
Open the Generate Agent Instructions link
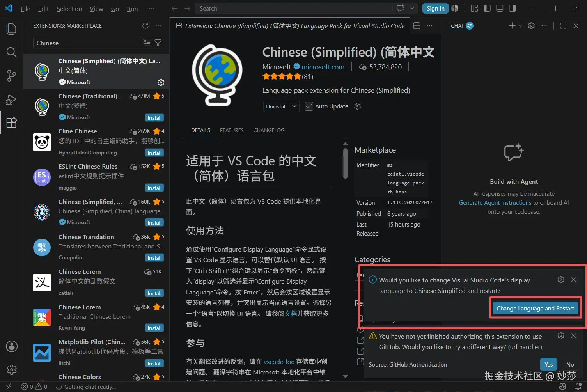[495, 203]
